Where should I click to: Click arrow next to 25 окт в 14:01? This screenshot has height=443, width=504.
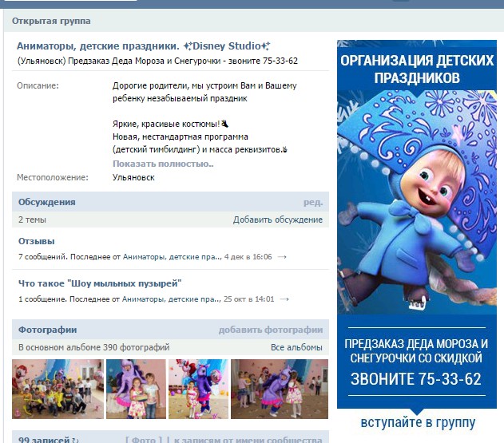point(284,299)
